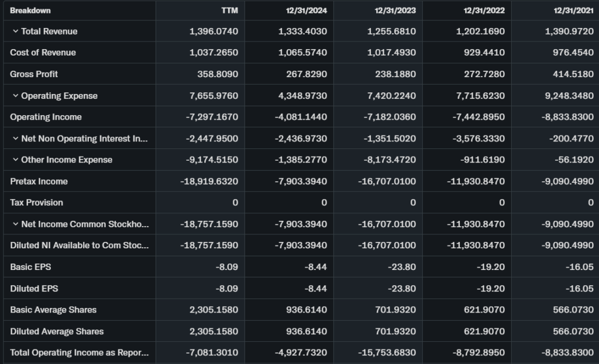The height and width of the screenshot is (364, 599).
Task: Select the 12/31/2024 column header
Action: tap(307, 11)
